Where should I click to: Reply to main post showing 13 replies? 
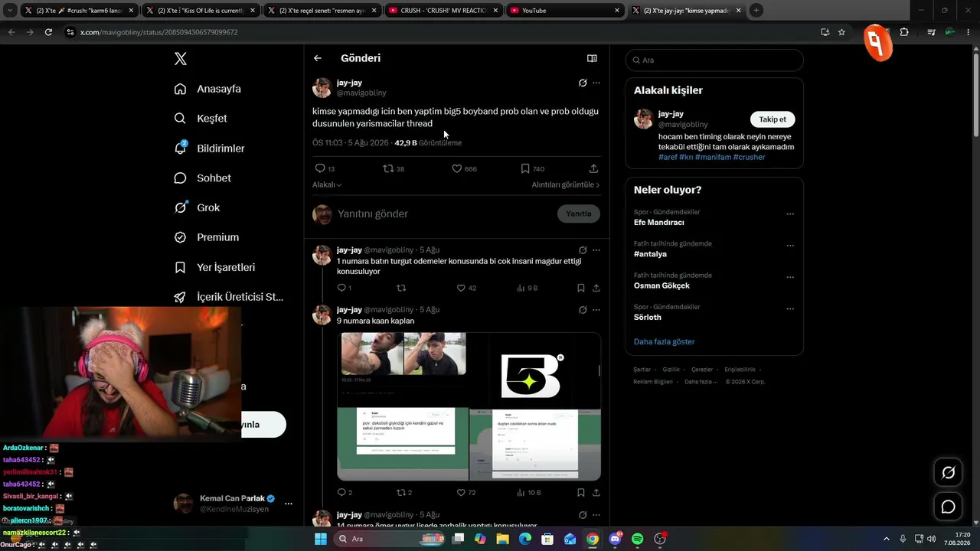coord(325,168)
